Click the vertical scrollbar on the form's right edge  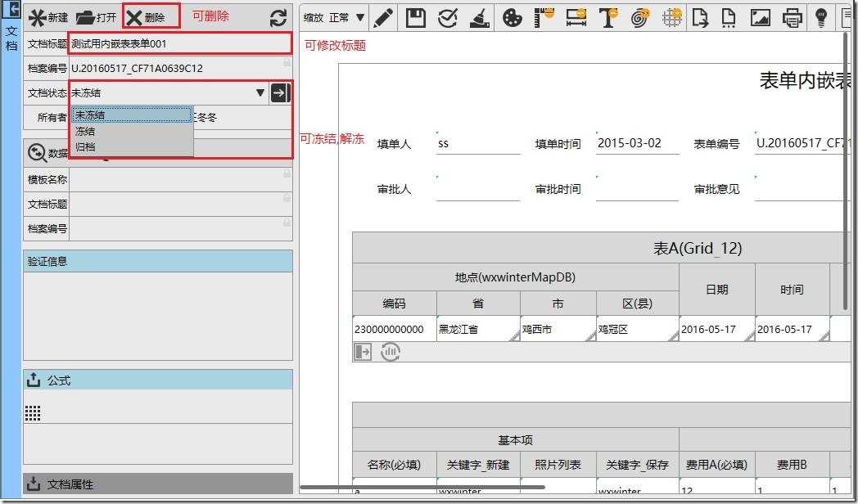click(x=846, y=169)
